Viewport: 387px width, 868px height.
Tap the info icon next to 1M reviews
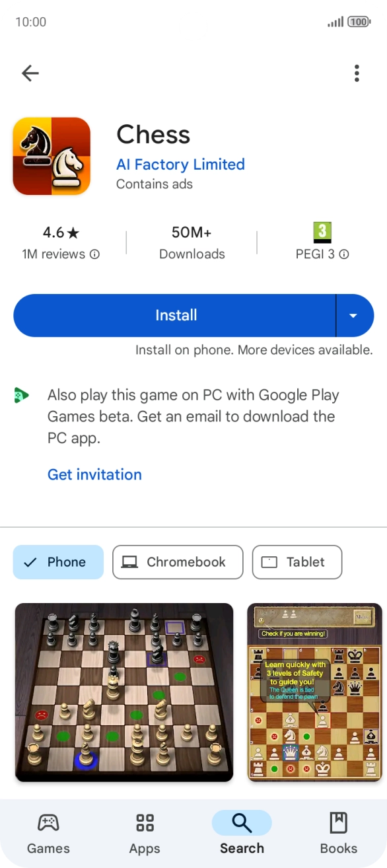(94, 254)
